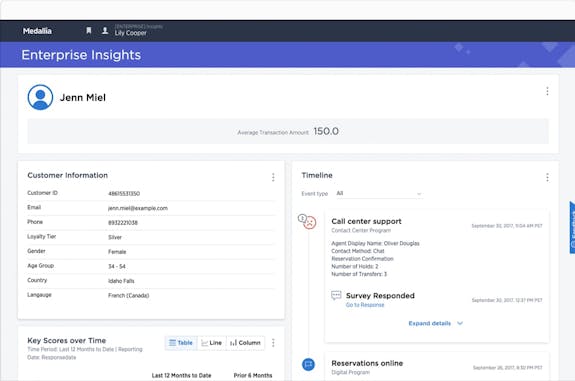575x381 pixels.
Task: Click the Call center support heading
Action: 366,221
